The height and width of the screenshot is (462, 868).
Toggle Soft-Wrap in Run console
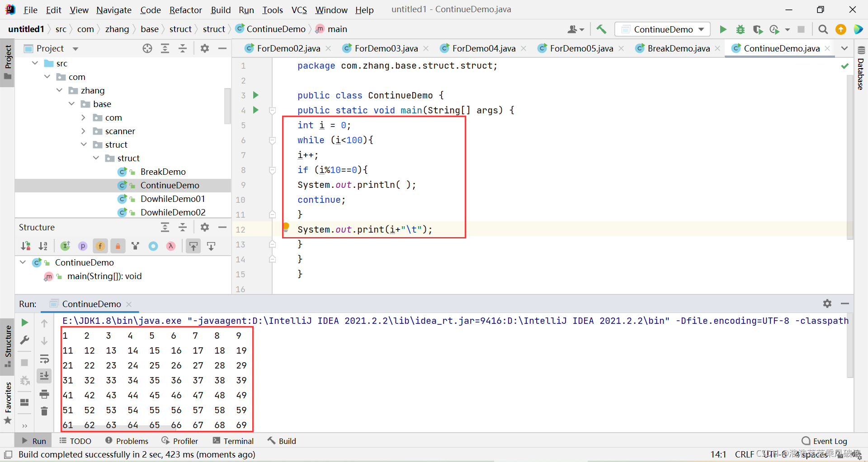click(x=44, y=359)
